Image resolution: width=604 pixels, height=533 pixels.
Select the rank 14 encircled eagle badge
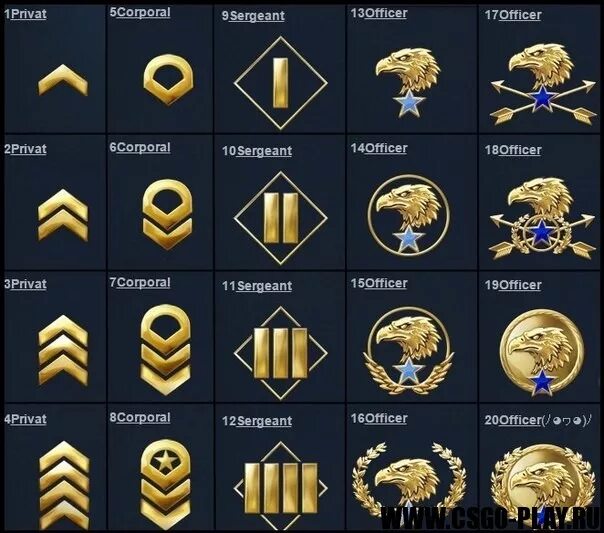click(408, 216)
